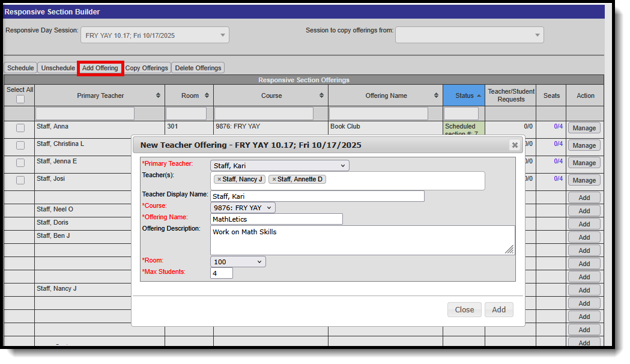Click the Delete Offerings button

click(198, 67)
